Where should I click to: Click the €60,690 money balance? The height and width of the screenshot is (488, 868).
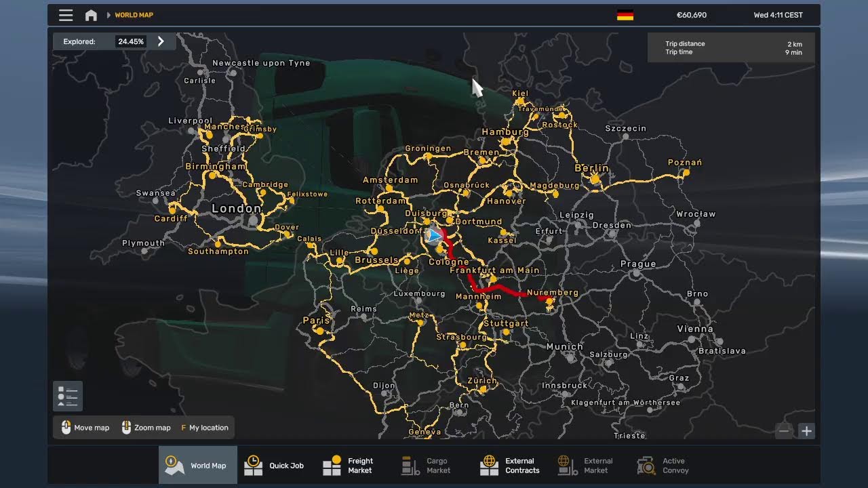692,15
